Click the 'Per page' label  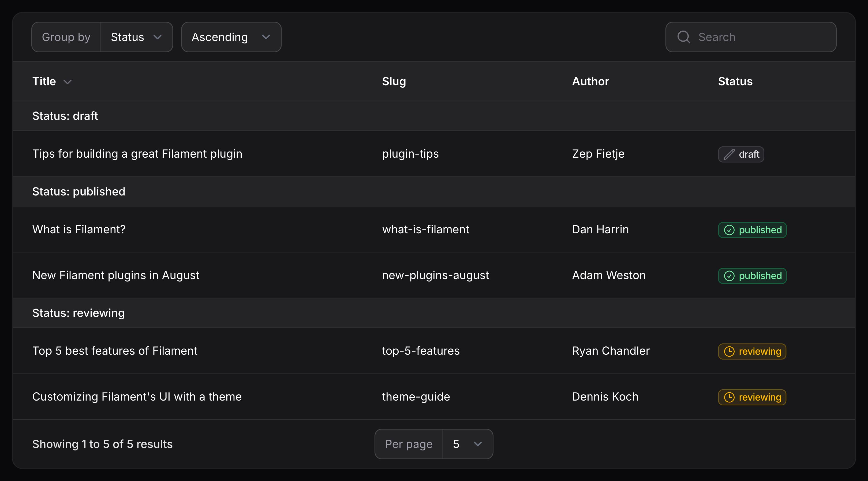[409, 444]
